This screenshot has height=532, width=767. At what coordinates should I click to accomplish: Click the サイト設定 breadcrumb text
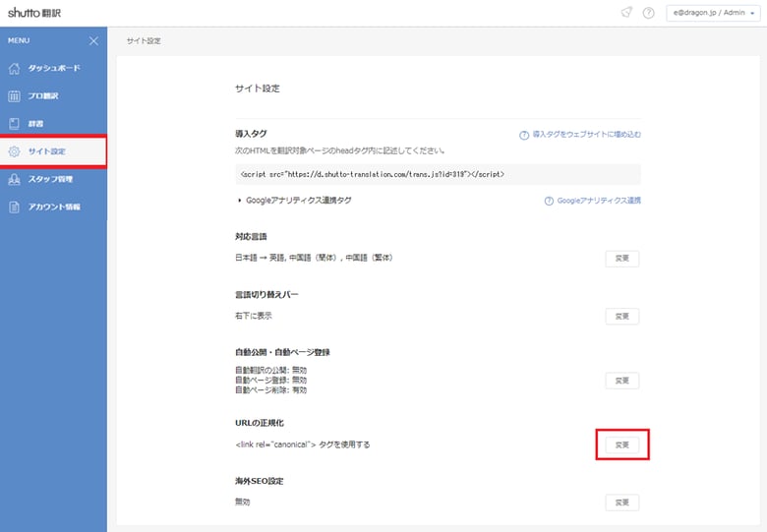click(144, 41)
